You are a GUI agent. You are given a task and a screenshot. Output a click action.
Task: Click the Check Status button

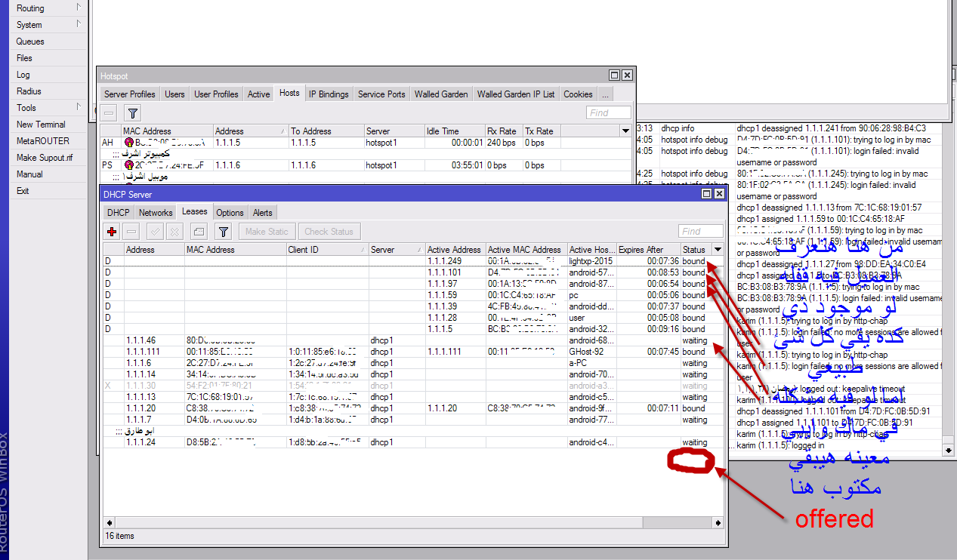click(x=329, y=232)
